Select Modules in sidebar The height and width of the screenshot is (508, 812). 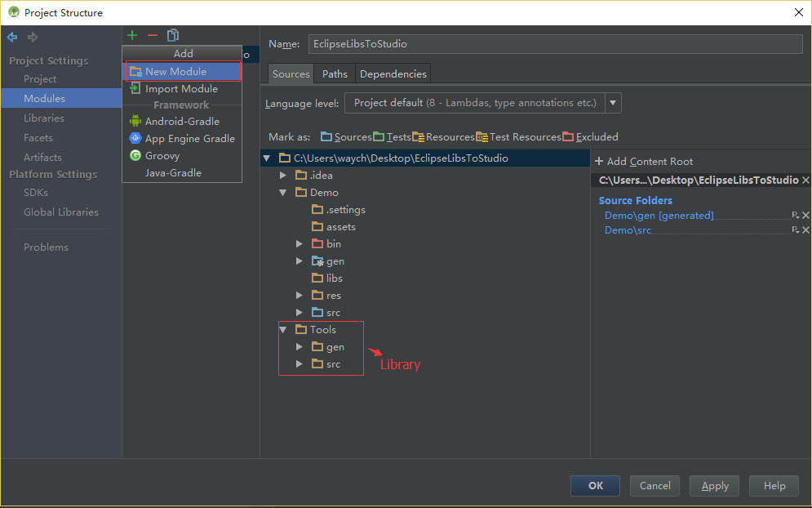61,99
